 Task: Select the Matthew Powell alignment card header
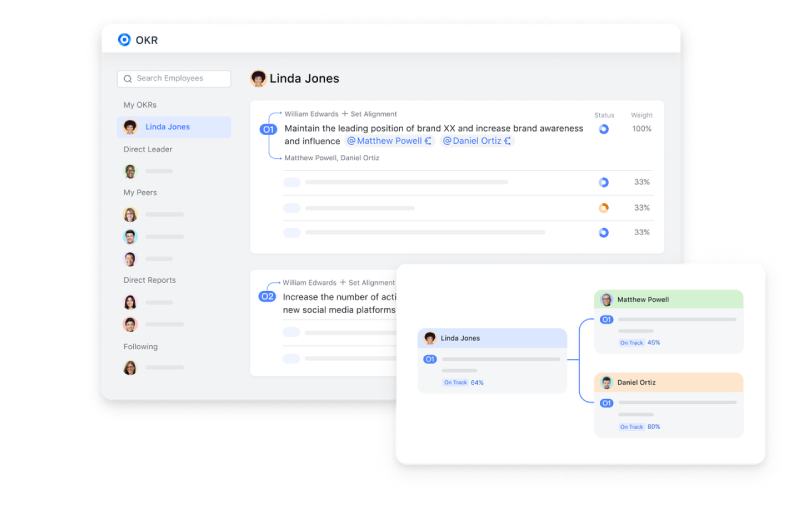[x=668, y=299]
